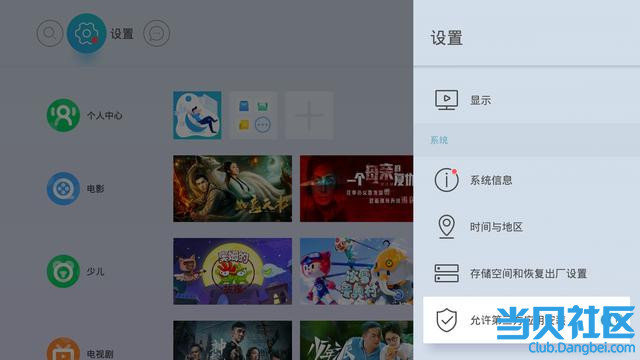Select the 电视剧 orange TV icon
The height and width of the screenshot is (360, 640).
click(x=63, y=350)
